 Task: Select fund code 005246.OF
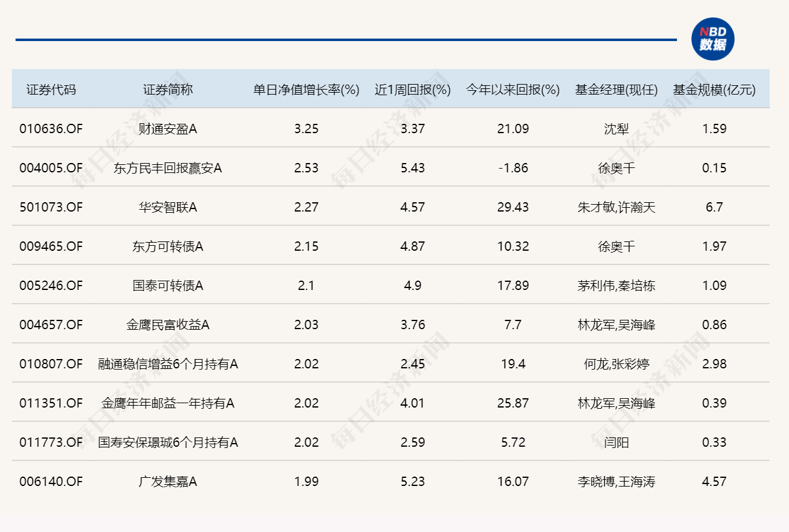pyautogui.click(x=51, y=286)
